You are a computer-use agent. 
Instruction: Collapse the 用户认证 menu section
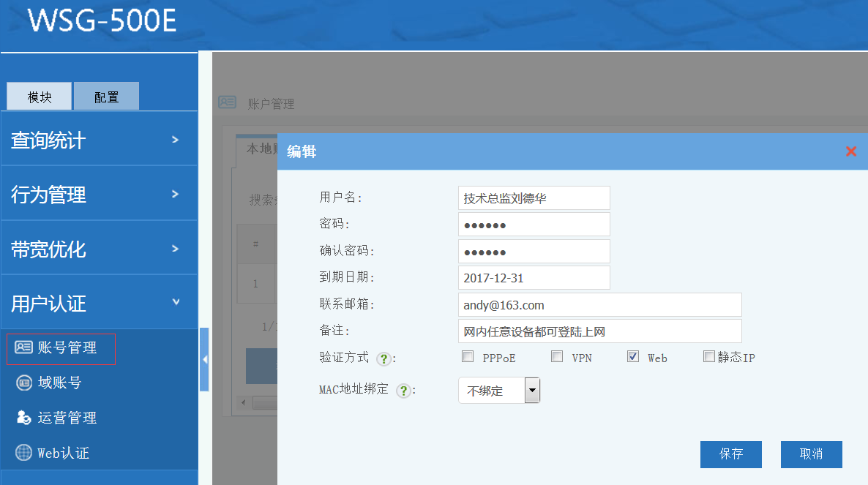click(99, 302)
